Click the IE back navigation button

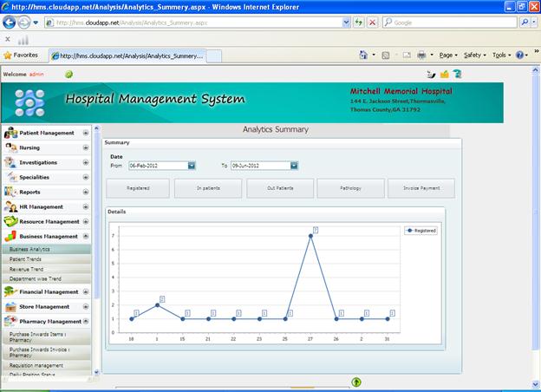pyautogui.click(x=10, y=23)
